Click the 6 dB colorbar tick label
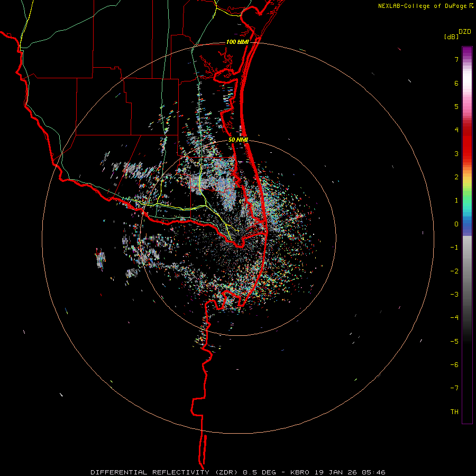Viewport: 476px width, 476px height. (x=456, y=83)
